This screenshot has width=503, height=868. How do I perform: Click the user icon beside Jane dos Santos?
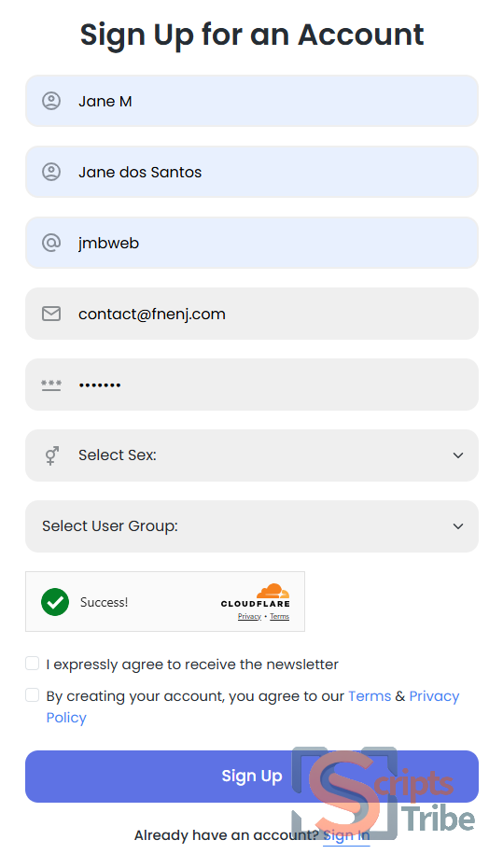(51, 172)
